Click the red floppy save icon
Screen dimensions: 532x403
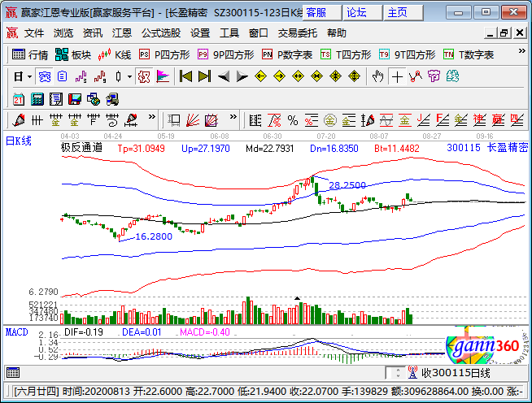point(75,99)
